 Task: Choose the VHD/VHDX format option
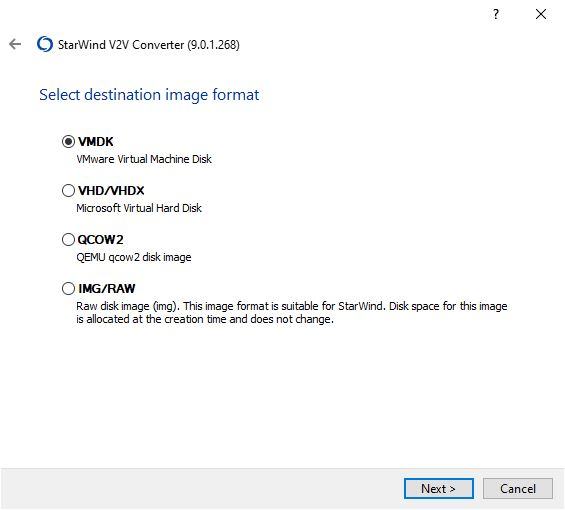68,190
